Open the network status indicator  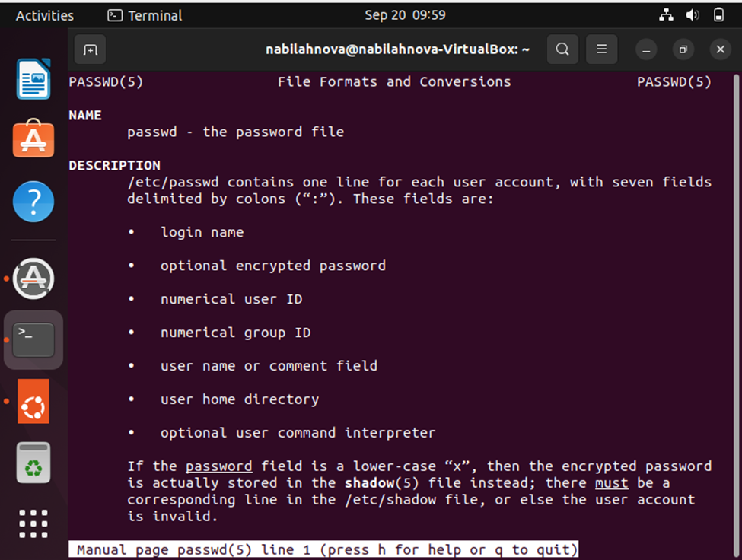tap(667, 15)
